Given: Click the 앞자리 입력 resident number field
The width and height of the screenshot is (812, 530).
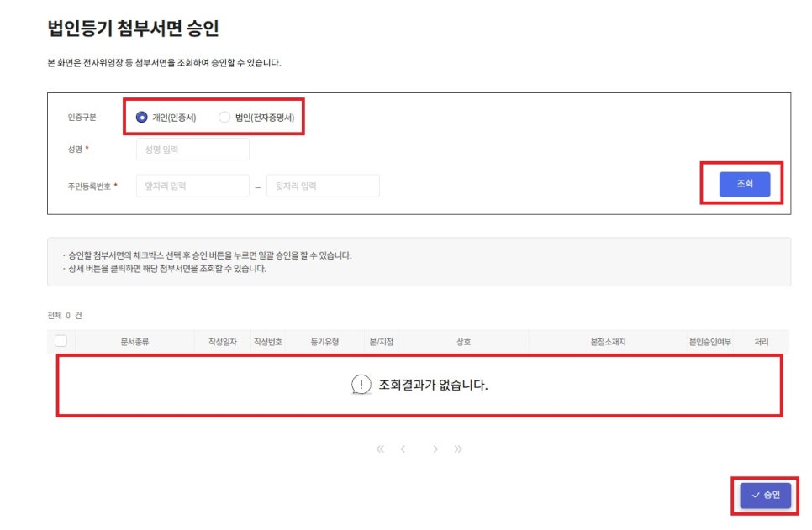Looking at the screenshot, I should [x=192, y=186].
